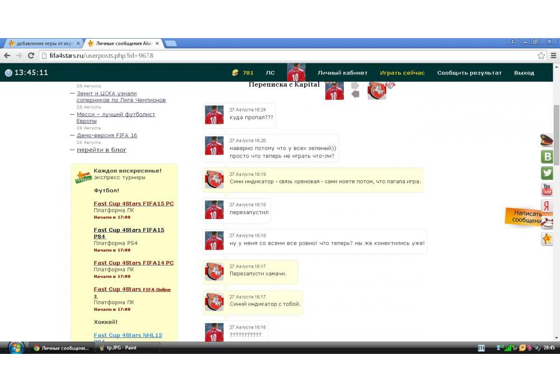560x392 pixels.
Task: Click 'Сообщить результат' in the navigation bar
Action: (x=469, y=73)
